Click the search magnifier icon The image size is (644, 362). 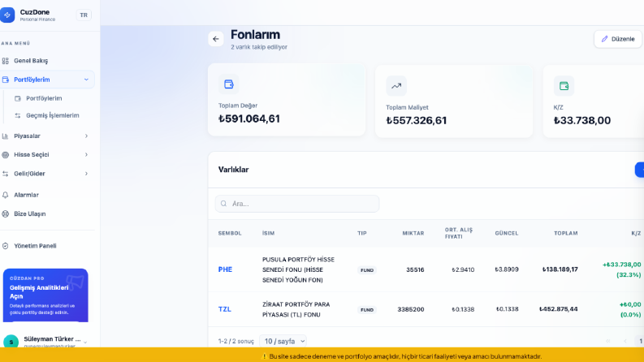[224, 204]
